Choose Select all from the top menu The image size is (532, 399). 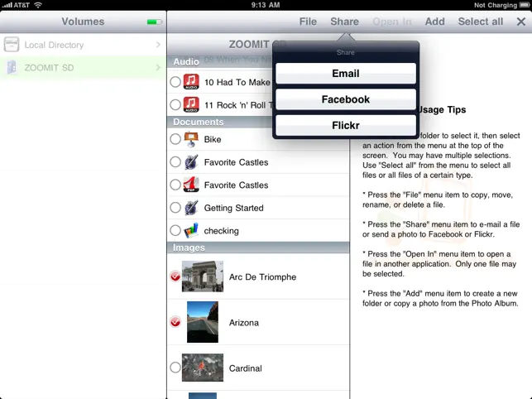(x=481, y=22)
